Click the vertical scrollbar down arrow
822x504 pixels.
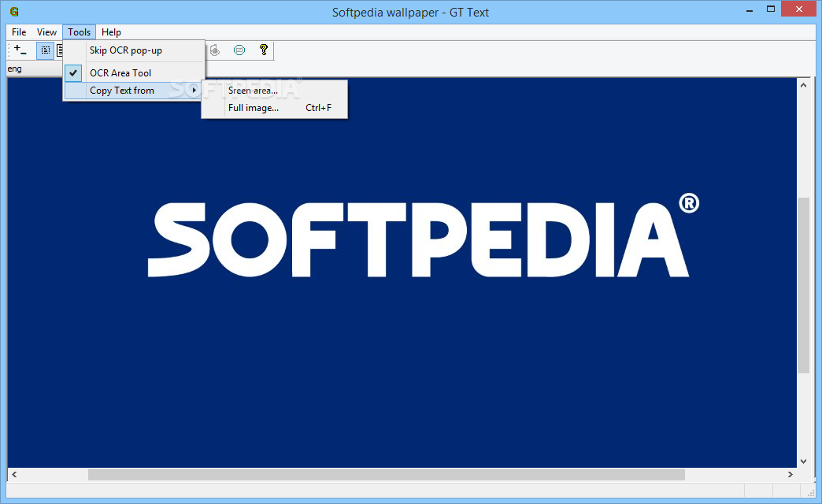[x=804, y=461]
